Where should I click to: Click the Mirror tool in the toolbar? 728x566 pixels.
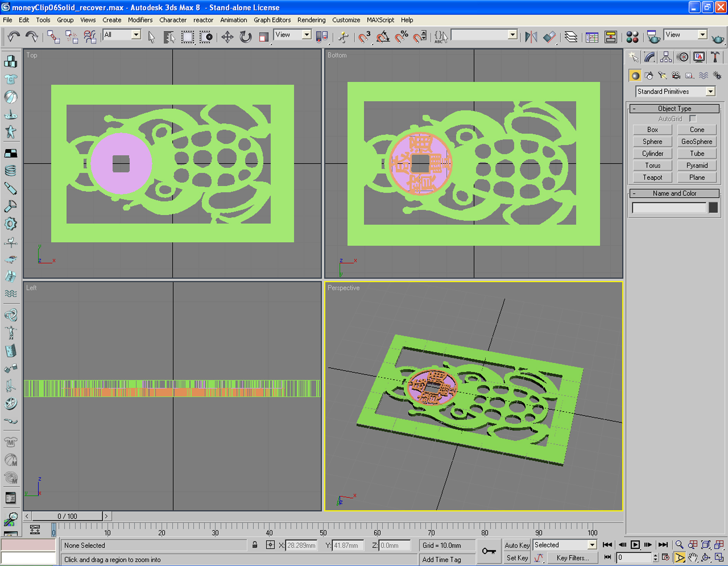click(531, 37)
